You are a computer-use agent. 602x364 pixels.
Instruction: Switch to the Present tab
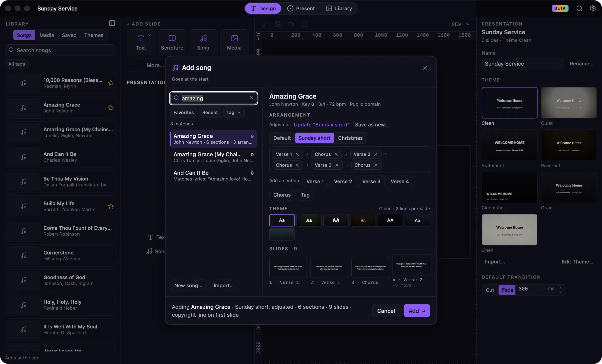(x=301, y=9)
